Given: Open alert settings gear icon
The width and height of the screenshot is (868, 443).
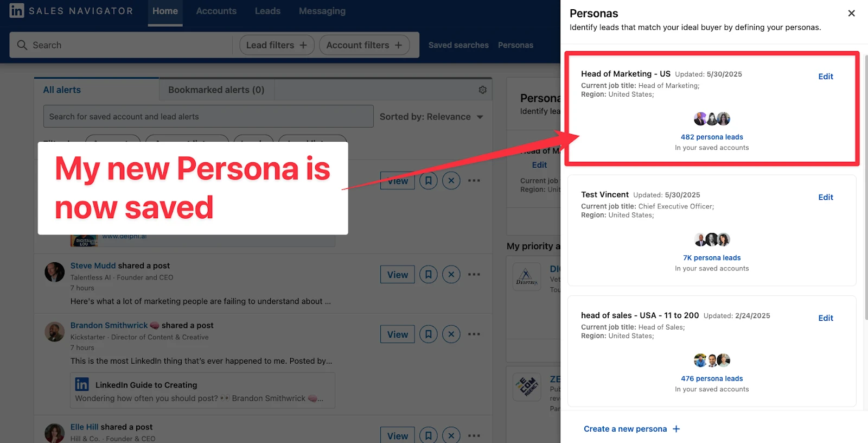Looking at the screenshot, I should click(482, 90).
